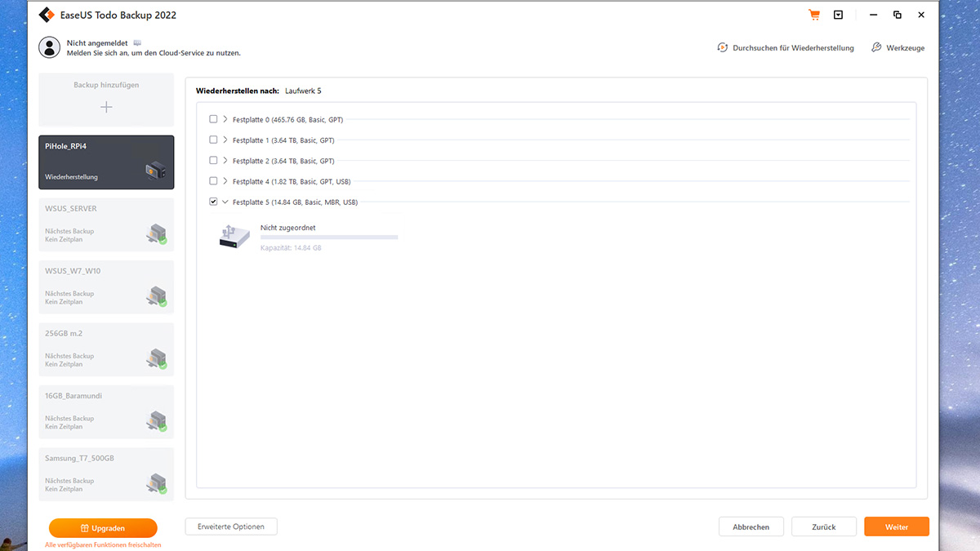Click the Durchsuchen für Wiederherstellung icon
Viewport: 980px width, 551px height.
tap(722, 47)
